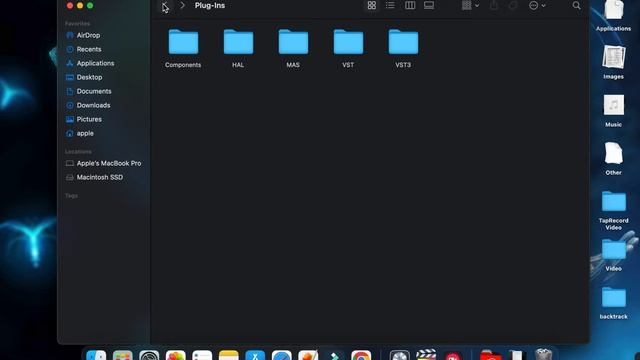Switch Finder to column view
This screenshot has height=360, width=640.
click(x=410, y=5)
